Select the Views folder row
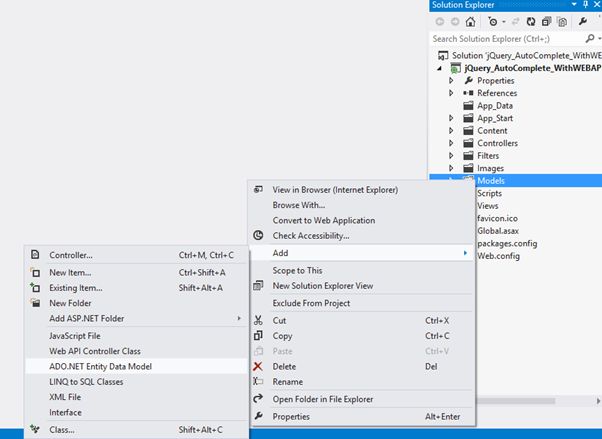Viewport: 602px width, 439px height. (x=488, y=206)
